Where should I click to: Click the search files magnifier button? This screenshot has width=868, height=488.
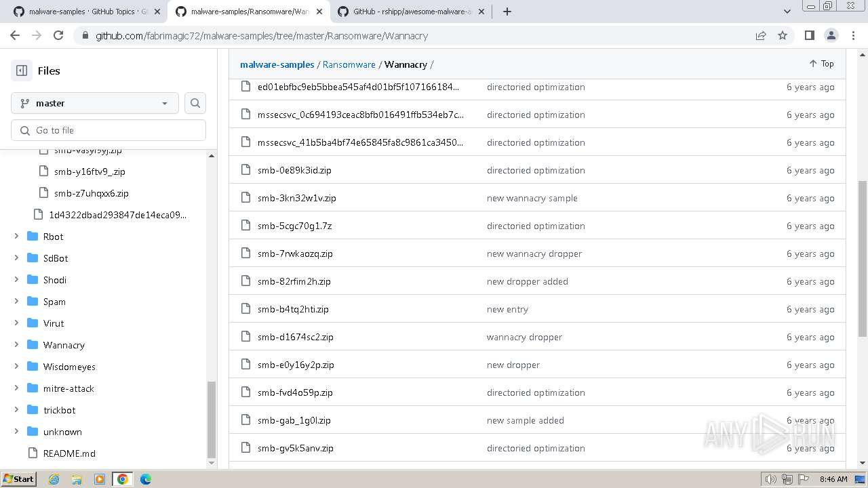pyautogui.click(x=195, y=103)
